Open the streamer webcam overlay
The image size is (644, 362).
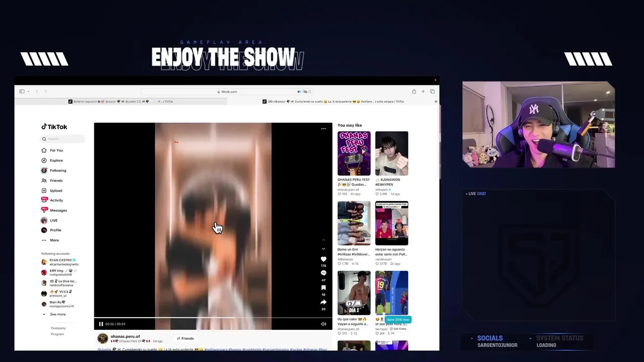(x=538, y=125)
